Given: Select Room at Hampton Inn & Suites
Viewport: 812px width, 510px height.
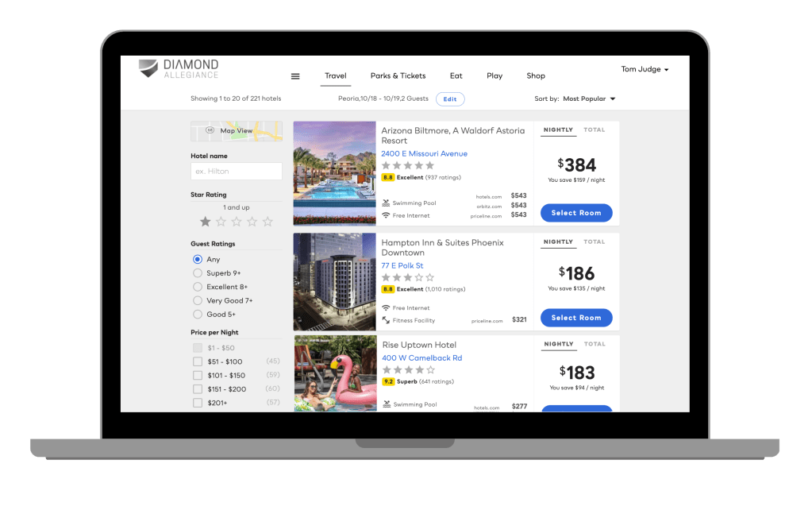Looking at the screenshot, I should tap(576, 318).
